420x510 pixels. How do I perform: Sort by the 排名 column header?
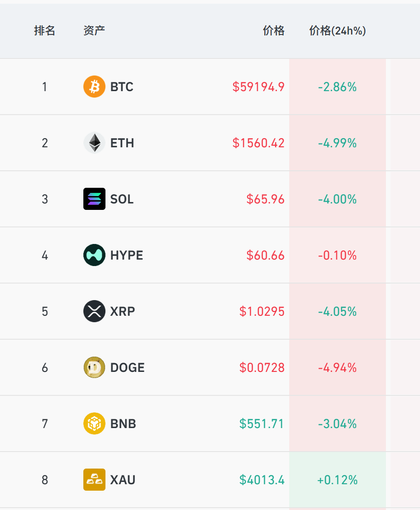(45, 30)
